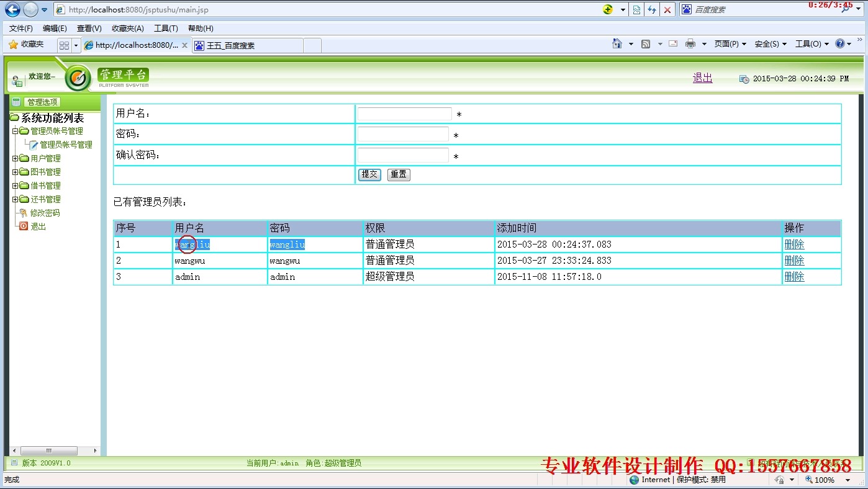Delete the wangliu administrator row

point(794,244)
